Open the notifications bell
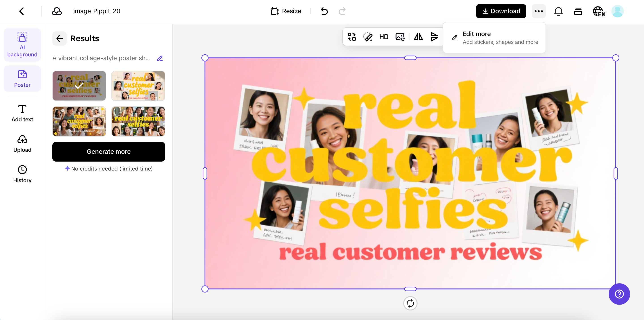 [558, 11]
